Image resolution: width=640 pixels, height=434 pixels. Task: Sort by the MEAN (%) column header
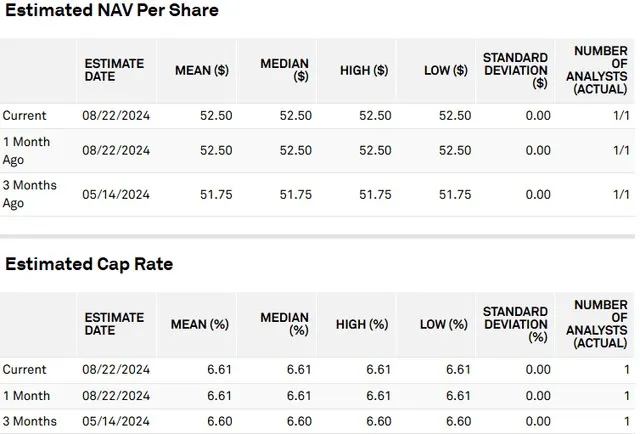(204, 325)
